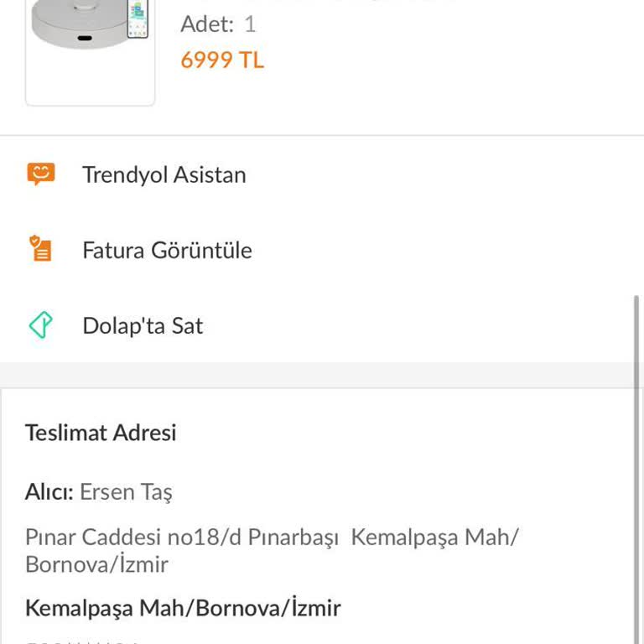Viewport: 644px width, 644px height.
Task: Click bold Kemalpaşa Mah/Bornova/İzmir line
Action: (183, 607)
